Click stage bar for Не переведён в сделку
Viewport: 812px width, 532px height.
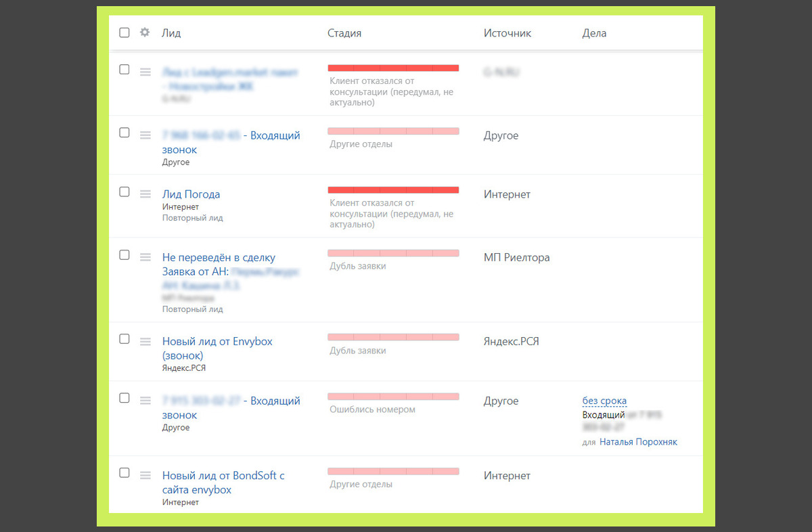click(393, 253)
